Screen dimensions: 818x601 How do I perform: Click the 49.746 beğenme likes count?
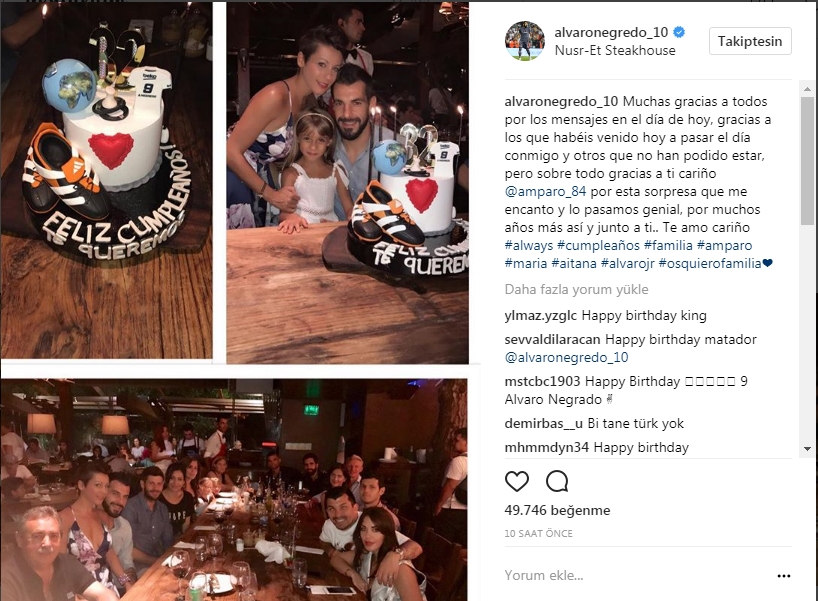pyautogui.click(x=557, y=510)
